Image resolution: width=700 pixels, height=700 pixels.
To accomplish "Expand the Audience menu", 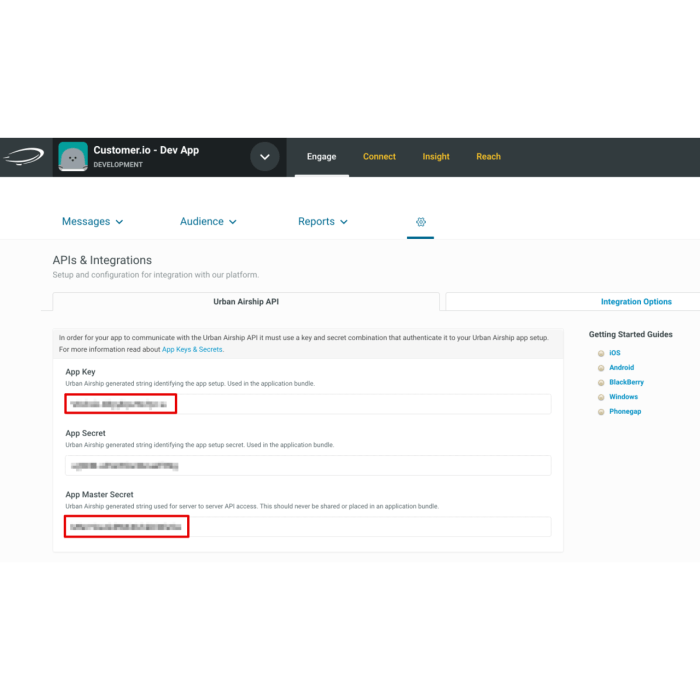I will [x=208, y=221].
